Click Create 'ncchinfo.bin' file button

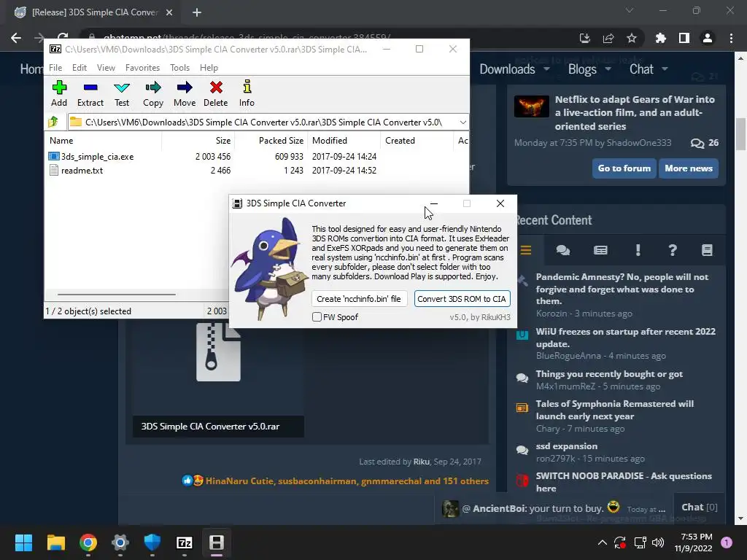[x=359, y=299]
